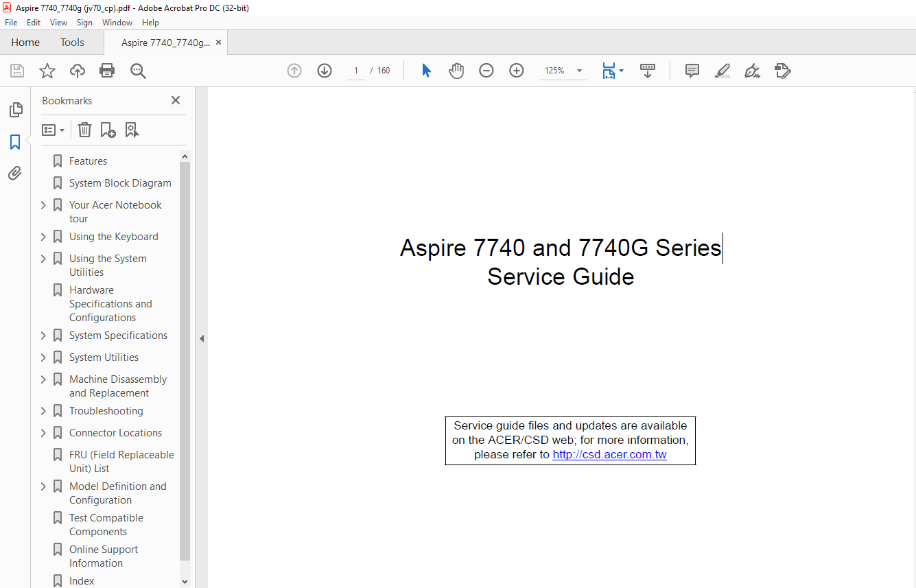
Task: Toggle the Bookmarks panel sidebar icon
Action: [15, 142]
